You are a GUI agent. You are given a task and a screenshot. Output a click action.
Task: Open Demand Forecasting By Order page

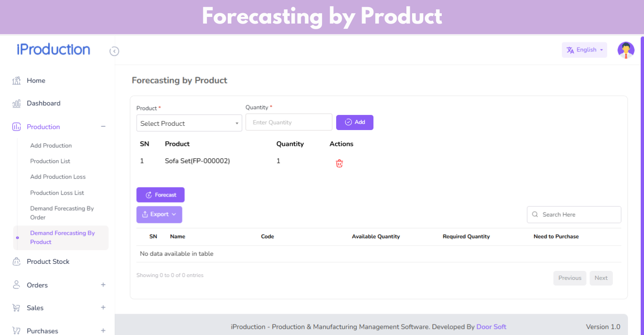coord(62,212)
